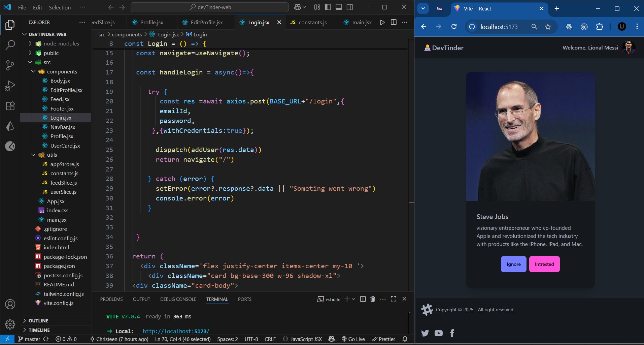Viewport: 644px width, 345px height.
Task: Click DevTinder logo link
Action: (x=444, y=48)
